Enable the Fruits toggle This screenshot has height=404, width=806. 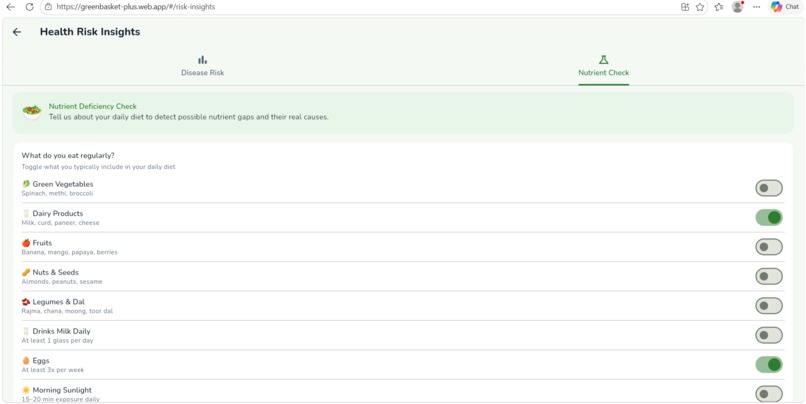tap(769, 247)
